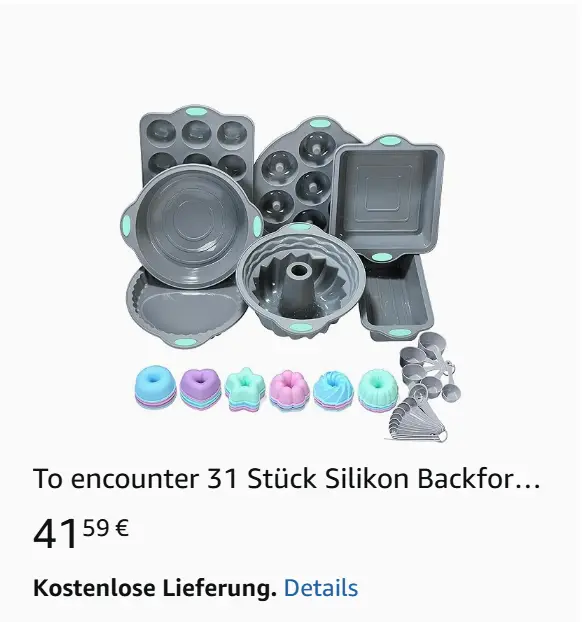Click the blue swirl-shaped silicone cup
Viewport: 582px width, 622px height.
coord(333,390)
